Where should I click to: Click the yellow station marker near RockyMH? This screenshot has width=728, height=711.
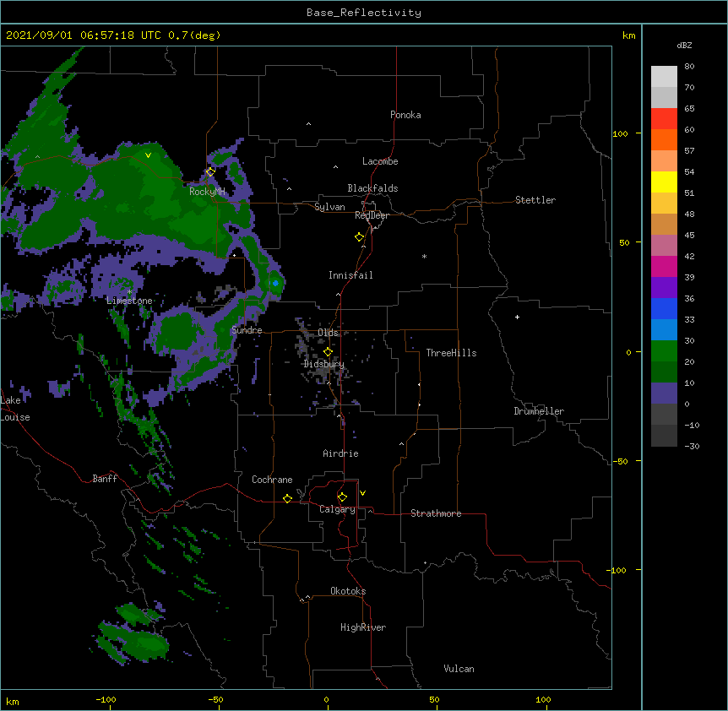210,172
